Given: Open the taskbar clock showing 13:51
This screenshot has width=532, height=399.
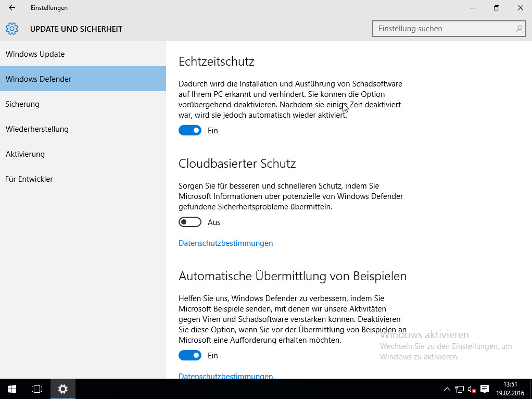Looking at the screenshot, I should [510, 389].
